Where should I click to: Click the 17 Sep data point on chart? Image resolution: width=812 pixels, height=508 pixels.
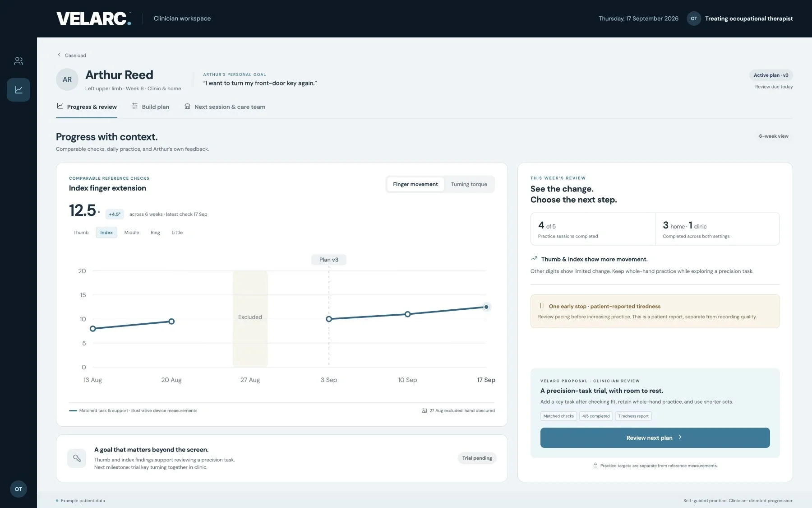[x=486, y=307]
